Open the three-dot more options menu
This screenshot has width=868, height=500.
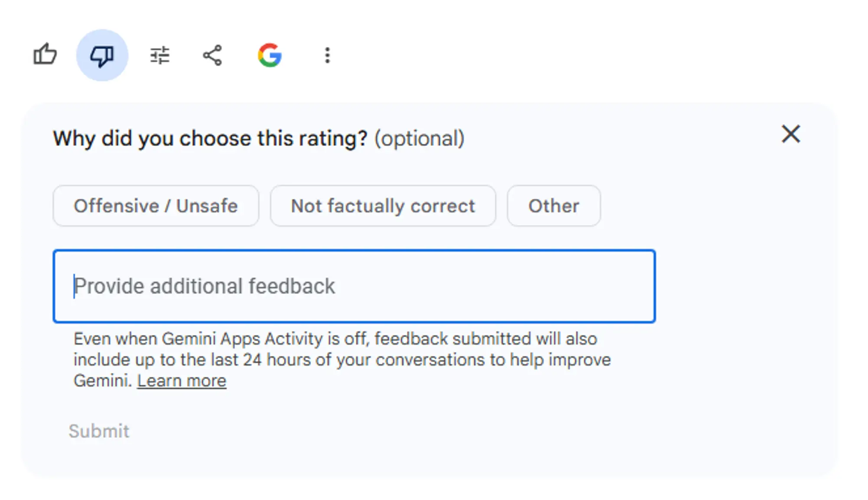[328, 55]
